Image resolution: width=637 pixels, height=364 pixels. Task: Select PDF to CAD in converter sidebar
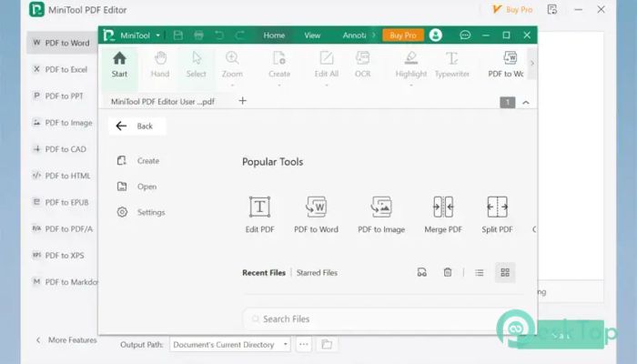tap(61, 149)
